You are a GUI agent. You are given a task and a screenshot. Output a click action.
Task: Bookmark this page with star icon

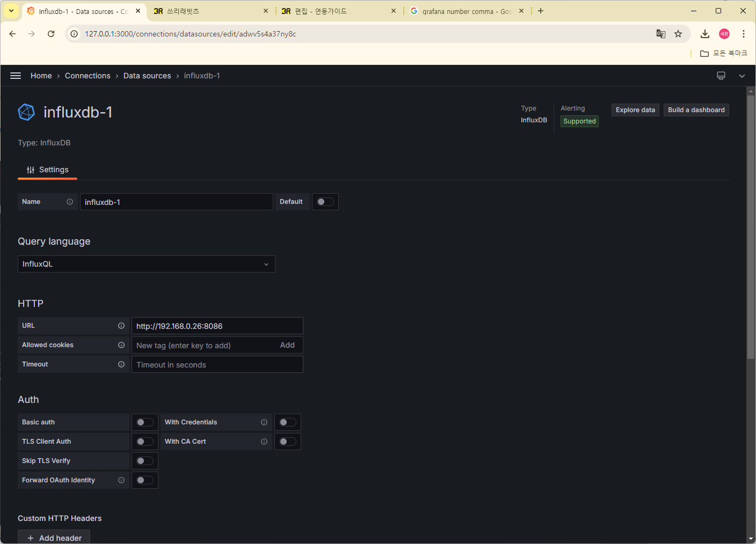click(678, 34)
